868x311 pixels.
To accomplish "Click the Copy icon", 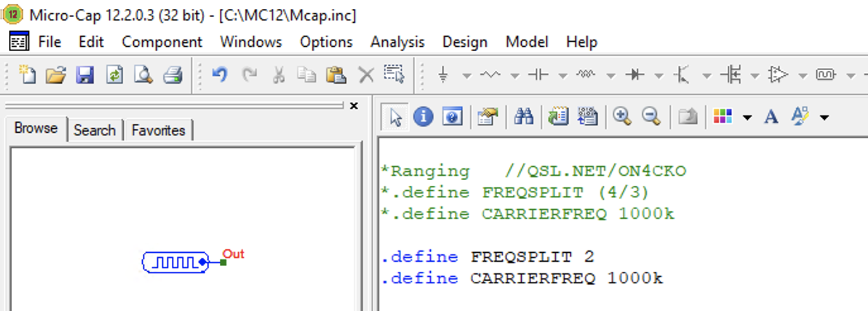I will click(x=307, y=75).
